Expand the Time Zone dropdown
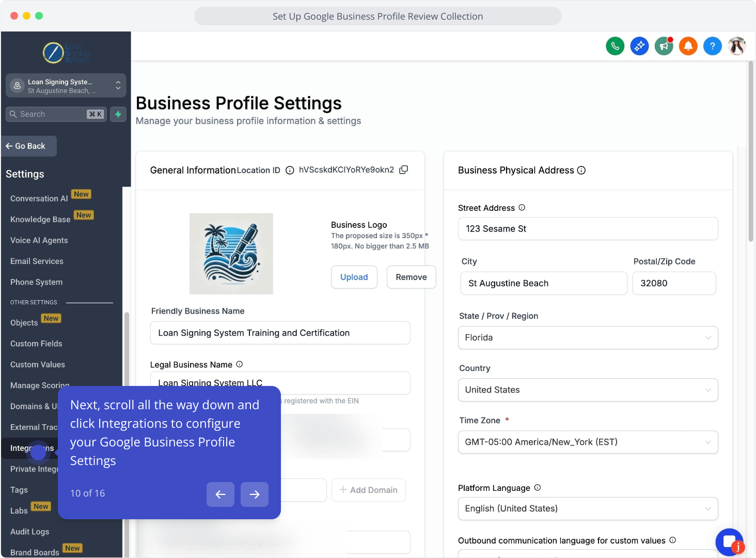 (x=588, y=442)
